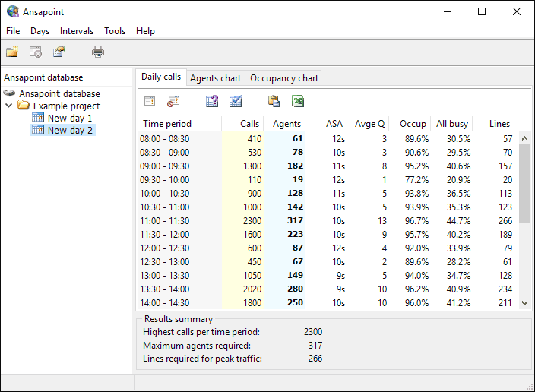Viewport: 535px width, 392px height.
Task: Click the grid with checkmark icon
Action: click(236, 101)
